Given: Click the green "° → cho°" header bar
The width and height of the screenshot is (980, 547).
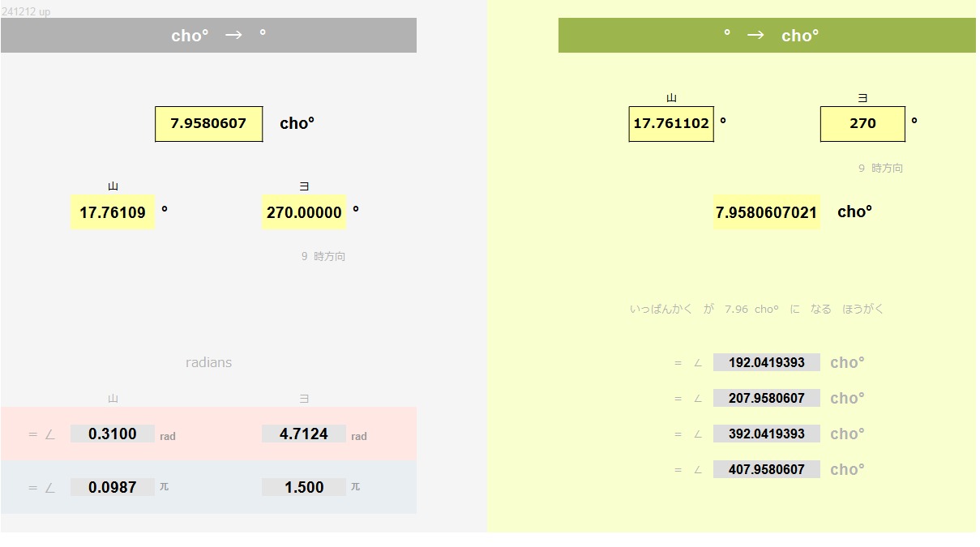Looking at the screenshot, I should [x=767, y=36].
